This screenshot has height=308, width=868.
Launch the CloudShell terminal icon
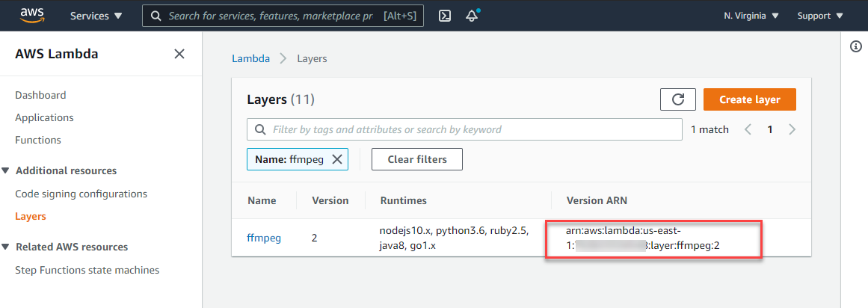pos(445,16)
